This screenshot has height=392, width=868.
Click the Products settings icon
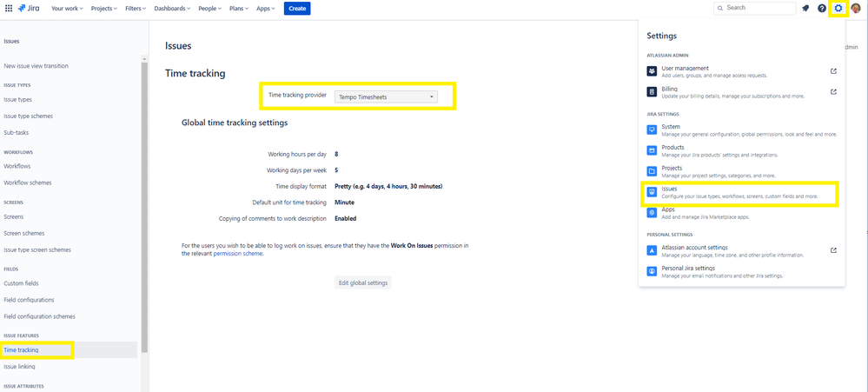(x=653, y=150)
